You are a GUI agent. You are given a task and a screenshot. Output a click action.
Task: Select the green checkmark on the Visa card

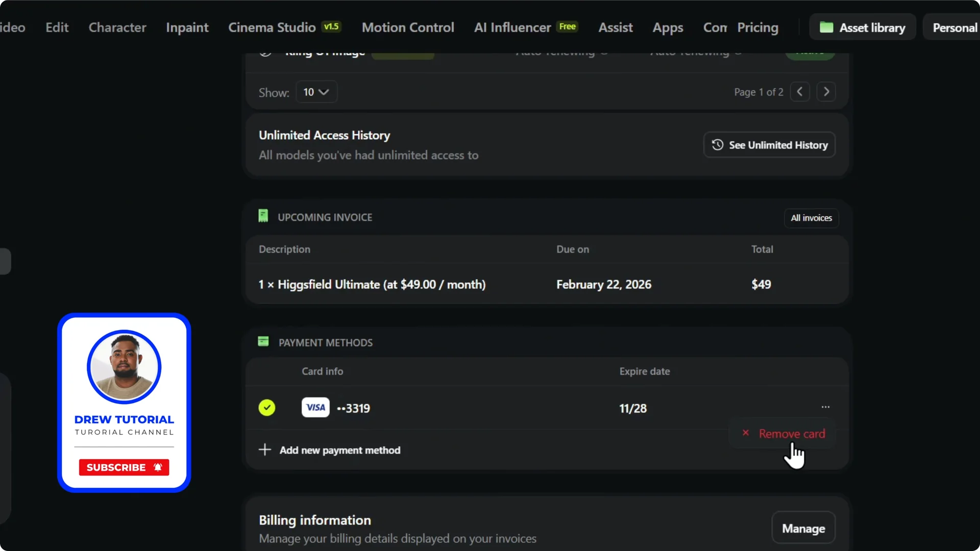point(267,408)
